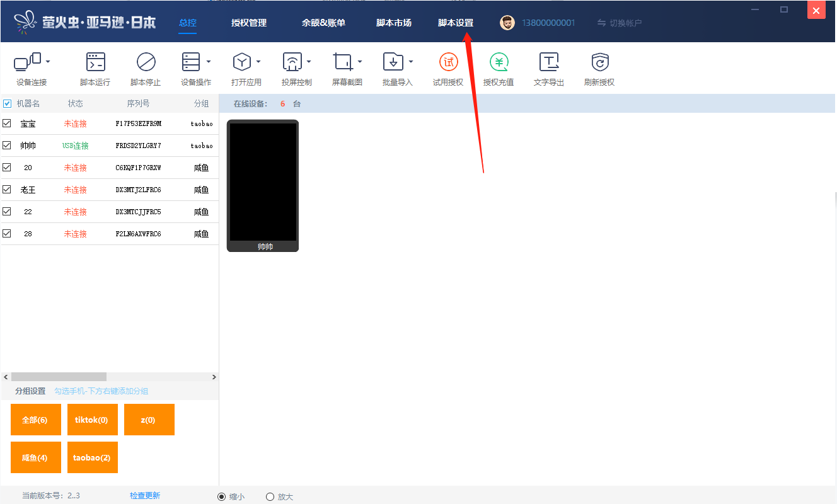Switch to the 总控 tab
837x504 pixels.
tap(187, 23)
